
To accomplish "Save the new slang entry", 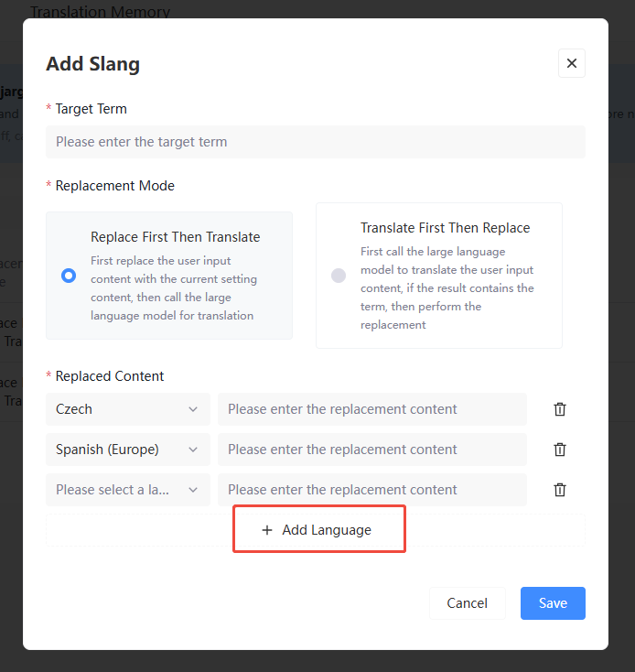I will click(x=553, y=603).
